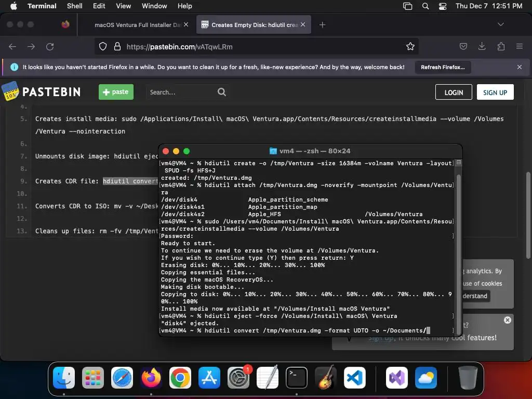Click line 5 Creates install media text
Image resolution: width=532 pixels, height=399 pixels.
[270, 125]
